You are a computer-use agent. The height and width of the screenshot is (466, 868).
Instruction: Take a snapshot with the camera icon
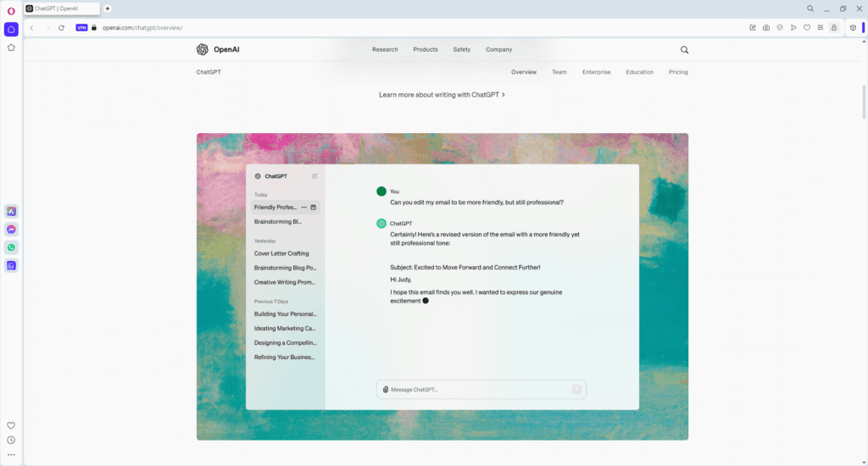766,28
